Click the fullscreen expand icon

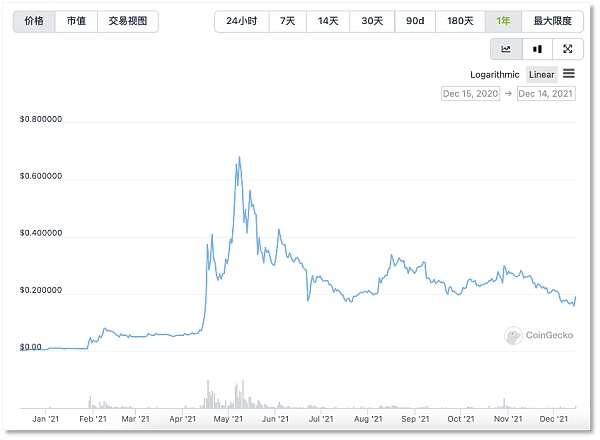[x=568, y=49]
